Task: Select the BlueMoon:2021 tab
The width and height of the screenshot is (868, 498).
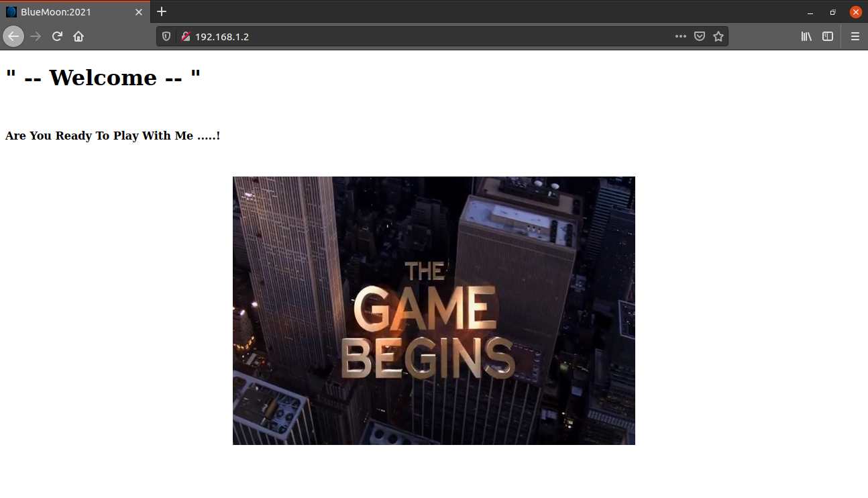Action: pos(75,12)
